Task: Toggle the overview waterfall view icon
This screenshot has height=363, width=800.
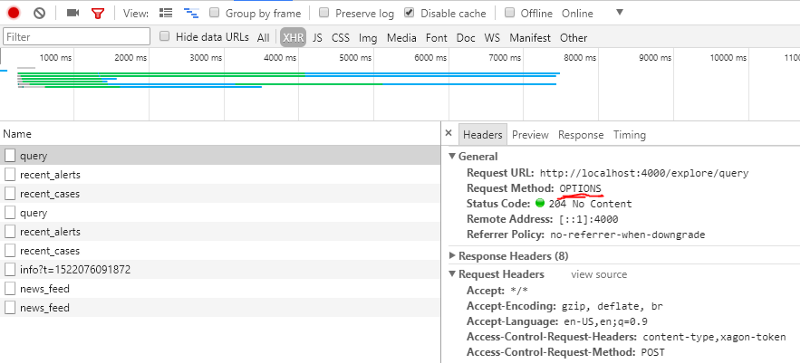Action: coord(191,13)
